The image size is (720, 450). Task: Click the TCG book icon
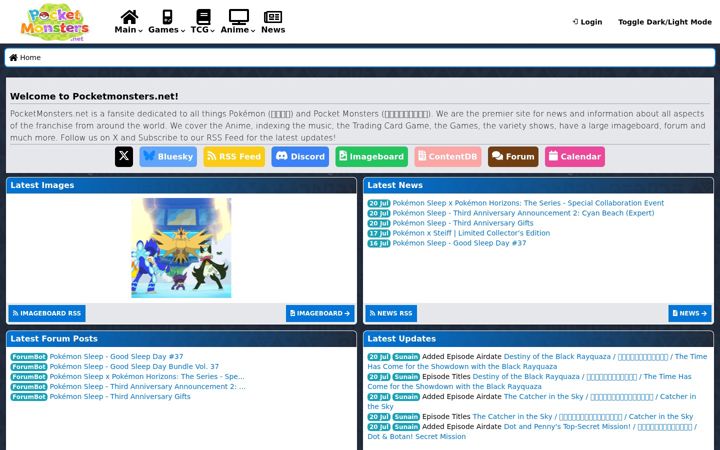pyautogui.click(x=203, y=17)
